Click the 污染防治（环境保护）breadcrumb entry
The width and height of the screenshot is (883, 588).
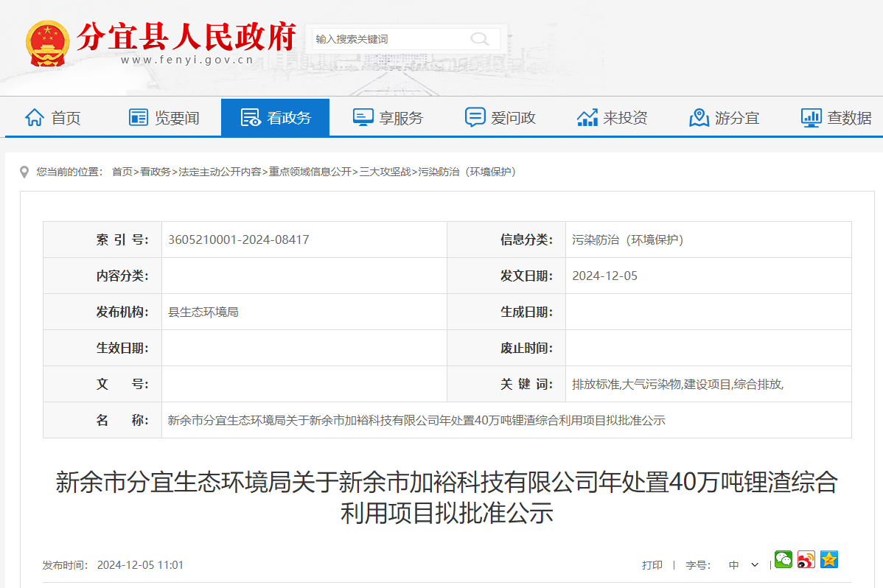click(x=470, y=172)
